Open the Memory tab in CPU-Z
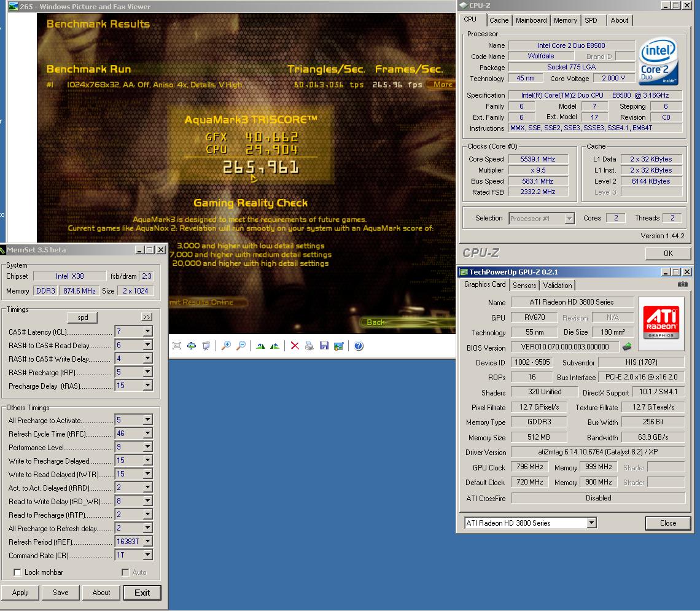The image size is (700, 611). pyautogui.click(x=565, y=20)
